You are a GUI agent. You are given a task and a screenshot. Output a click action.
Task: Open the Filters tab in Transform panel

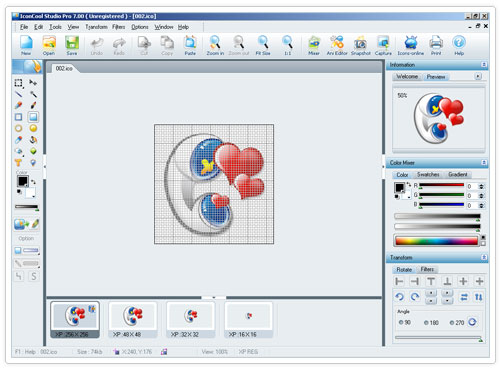tap(427, 269)
